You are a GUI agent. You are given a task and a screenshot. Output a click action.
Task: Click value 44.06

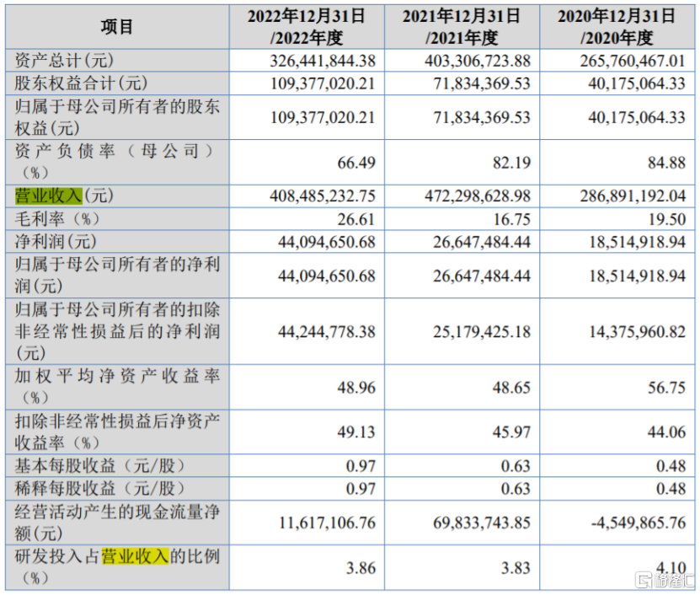(x=666, y=432)
